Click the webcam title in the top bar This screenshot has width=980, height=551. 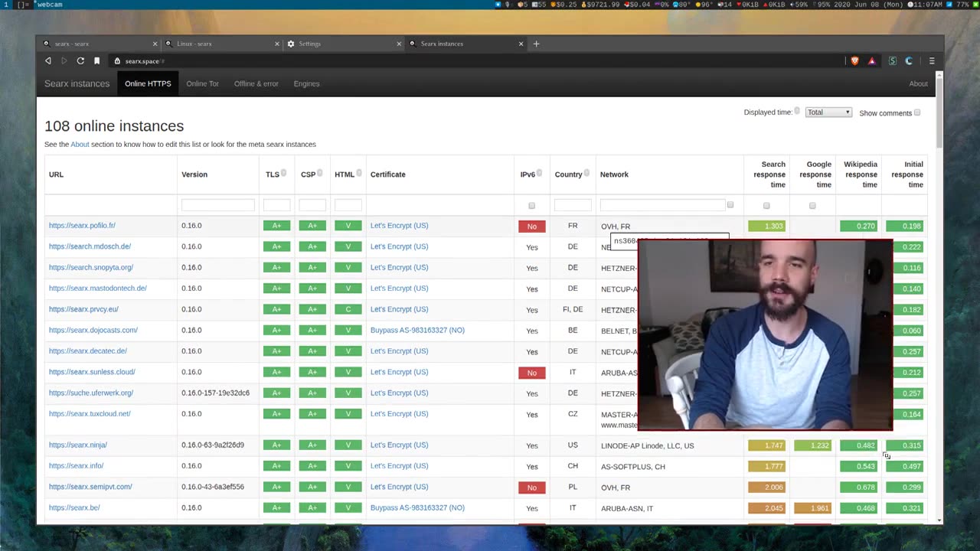[x=50, y=5]
